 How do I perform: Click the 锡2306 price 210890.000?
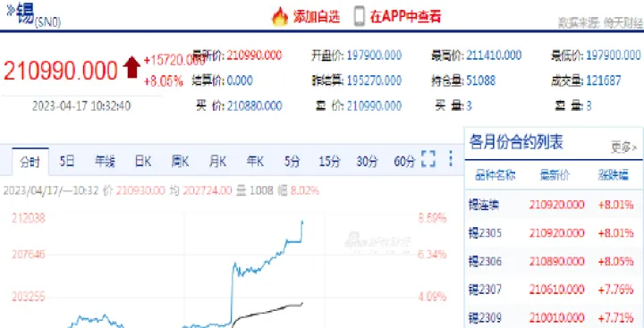[x=556, y=261]
